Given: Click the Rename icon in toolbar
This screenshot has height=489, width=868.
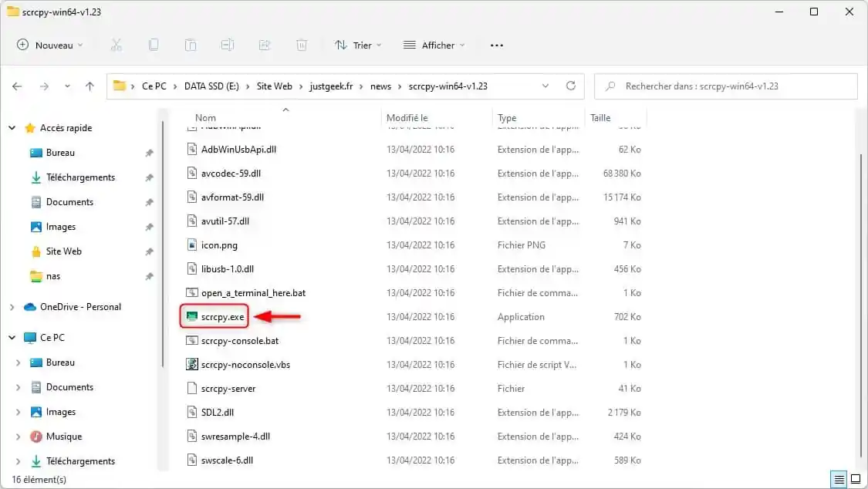Looking at the screenshot, I should (228, 46).
